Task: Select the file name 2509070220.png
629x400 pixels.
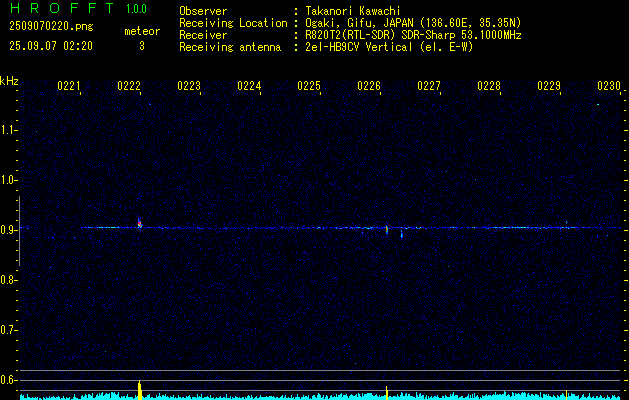Action: pos(51,27)
